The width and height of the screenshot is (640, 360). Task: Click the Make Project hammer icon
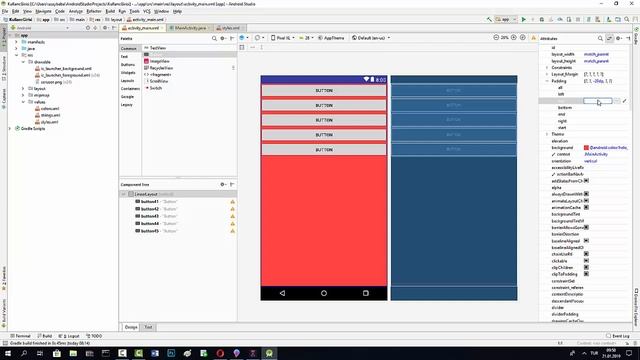489,19
